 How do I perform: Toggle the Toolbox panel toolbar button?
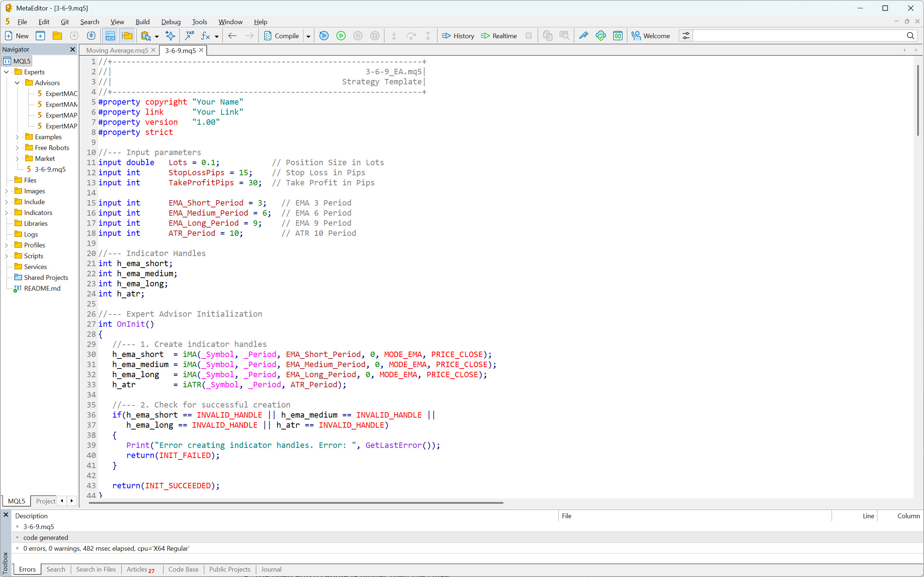[x=110, y=36]
